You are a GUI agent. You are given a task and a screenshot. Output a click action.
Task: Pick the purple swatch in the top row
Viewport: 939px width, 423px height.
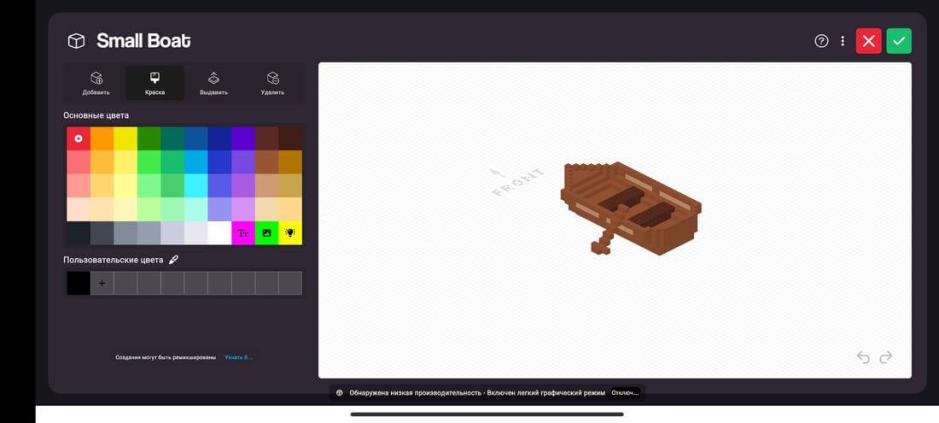[243, 138]
